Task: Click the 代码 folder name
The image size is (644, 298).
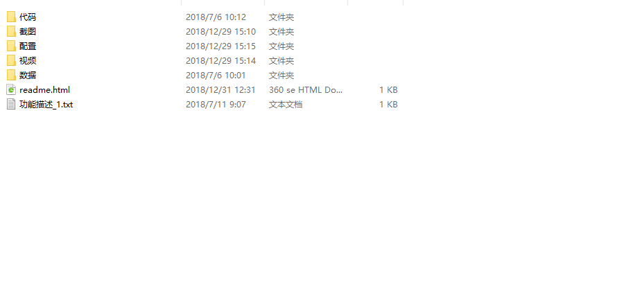Action: 28,17
